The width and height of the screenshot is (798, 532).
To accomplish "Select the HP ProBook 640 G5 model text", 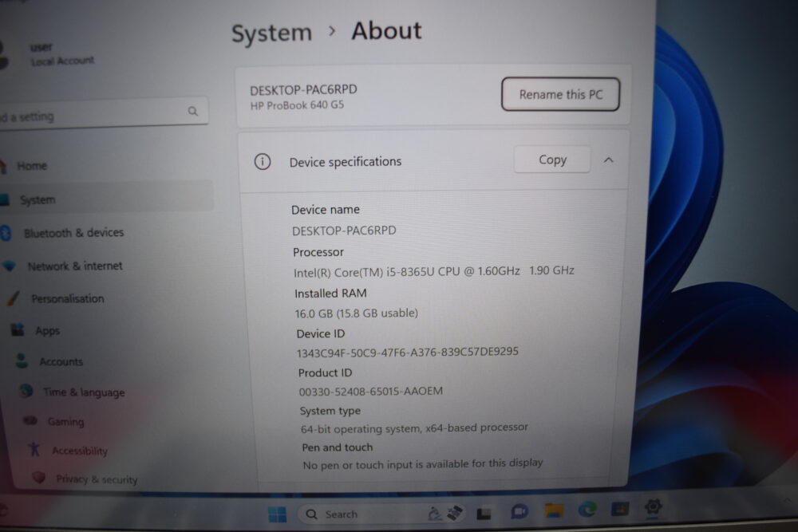I will (x=297, y=105).
